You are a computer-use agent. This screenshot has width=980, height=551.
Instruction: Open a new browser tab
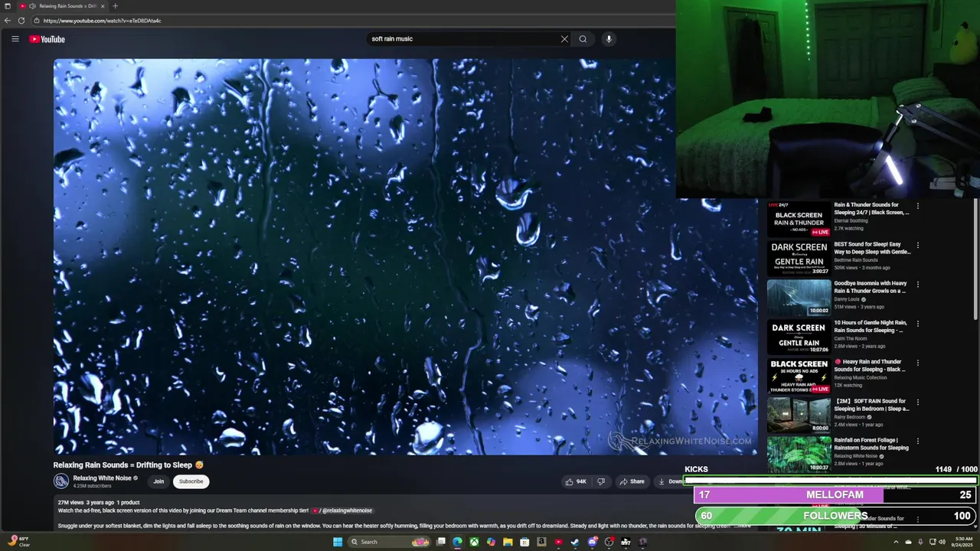(x=115, y=6)
